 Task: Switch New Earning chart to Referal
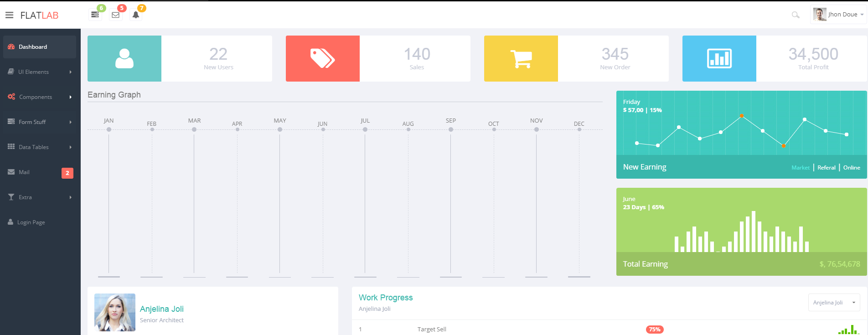826,168
